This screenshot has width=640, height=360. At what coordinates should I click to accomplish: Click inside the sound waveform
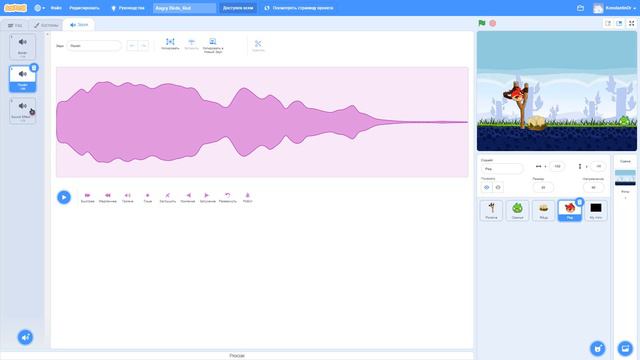pos(262,122)
